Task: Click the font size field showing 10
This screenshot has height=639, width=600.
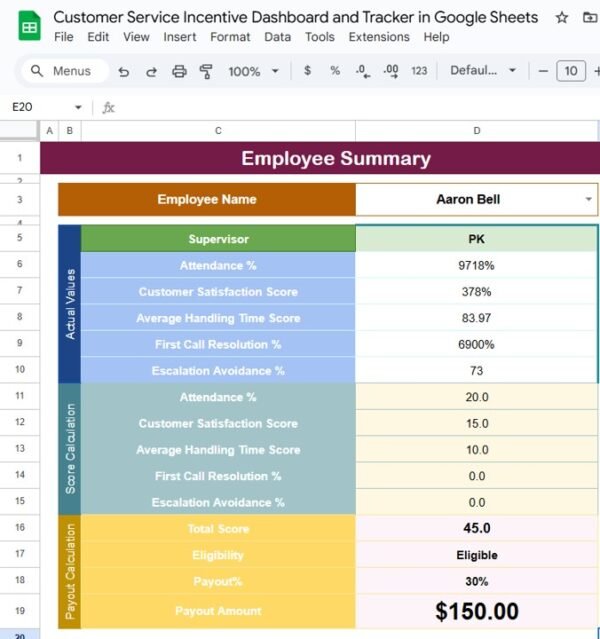Action: [x=571, y=71]
